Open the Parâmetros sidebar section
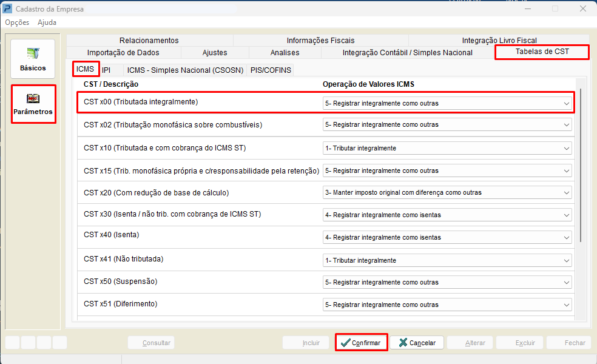Screen dimensions: 597x364 click(x=33, y=104)
